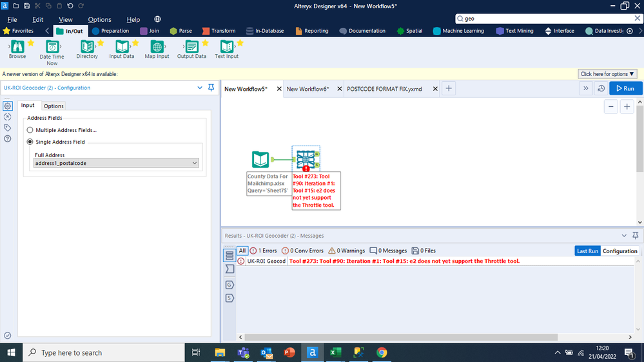The height and width of the screenshot is (362, 644).
Task: Click the Save icon in title bar
Action: (x=26, y=6)
